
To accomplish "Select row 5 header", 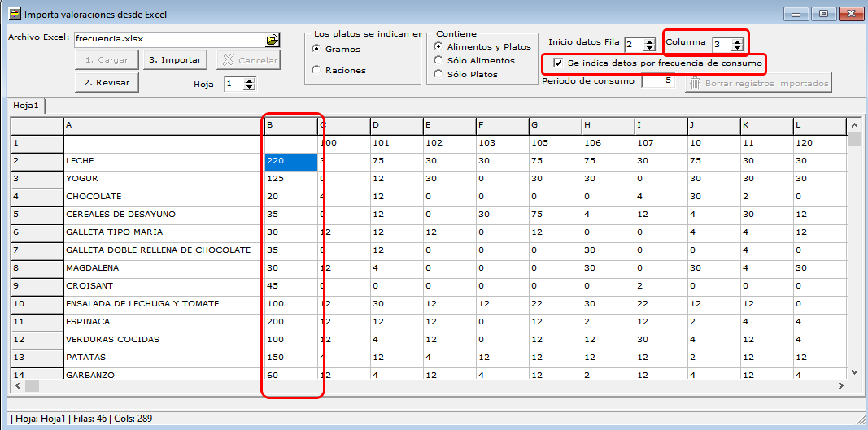I will coord(37,214).
